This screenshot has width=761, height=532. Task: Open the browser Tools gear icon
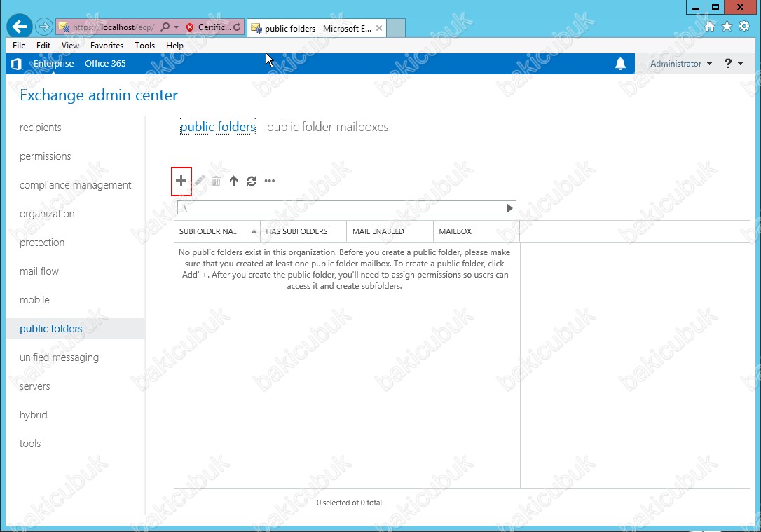click(744, 26)
